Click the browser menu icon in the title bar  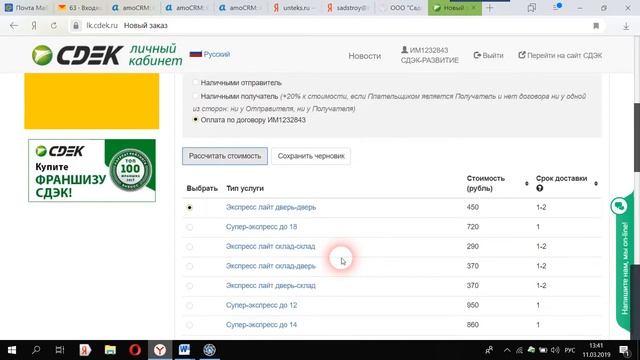tap(558, 8)
